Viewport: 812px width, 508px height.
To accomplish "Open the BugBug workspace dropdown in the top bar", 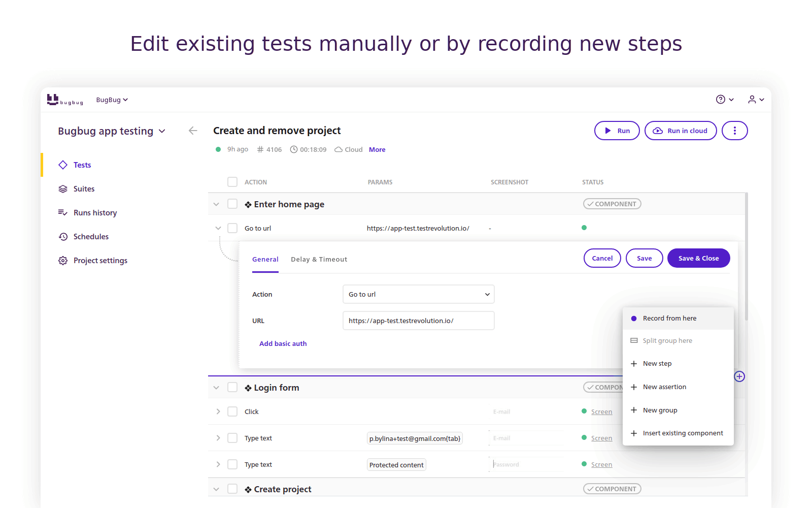I will (112, 100).
